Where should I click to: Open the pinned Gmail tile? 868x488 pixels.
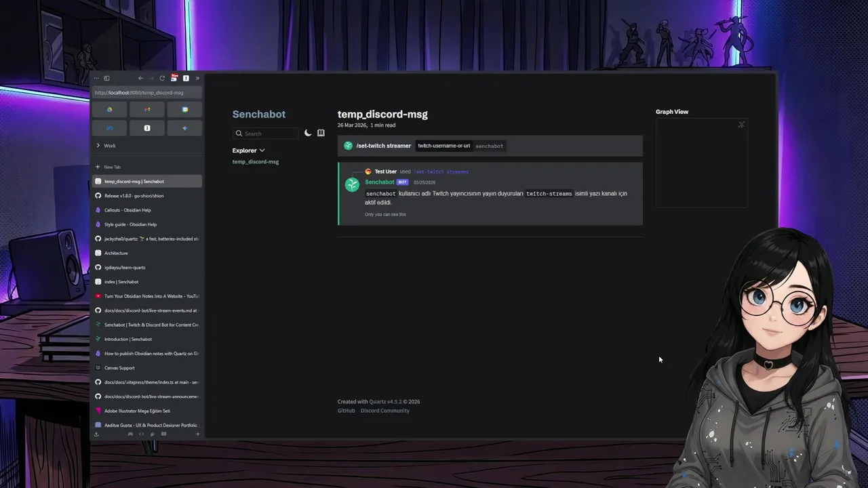tap(147, 109)
